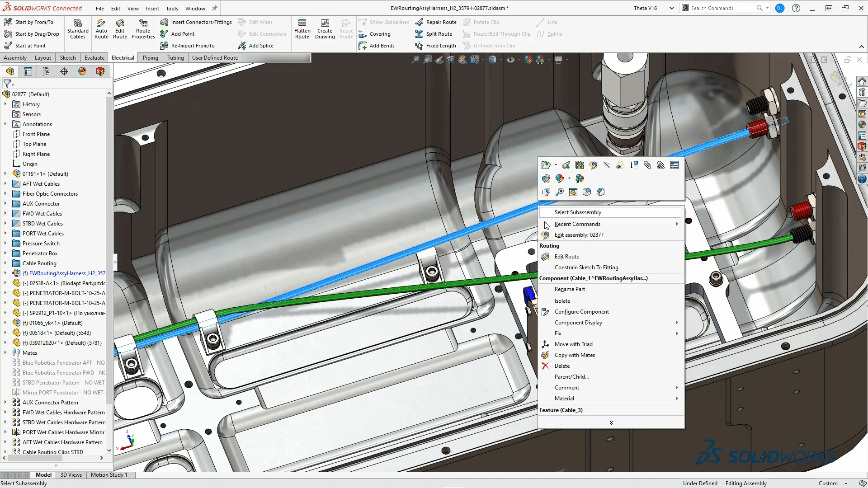The height and width of the screenshot is (488, 868).
Task: Click Zoom to Selection magnifier in context toolbar
Action: 560,192
